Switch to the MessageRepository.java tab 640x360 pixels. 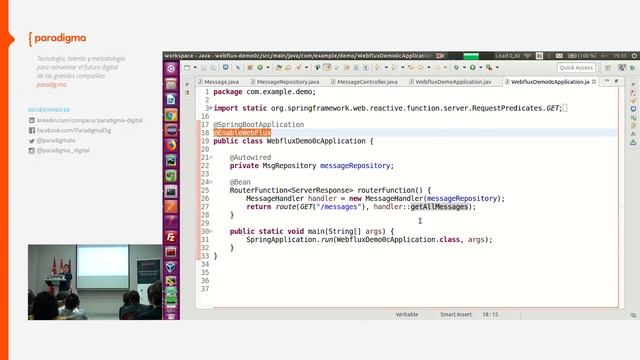285,82
